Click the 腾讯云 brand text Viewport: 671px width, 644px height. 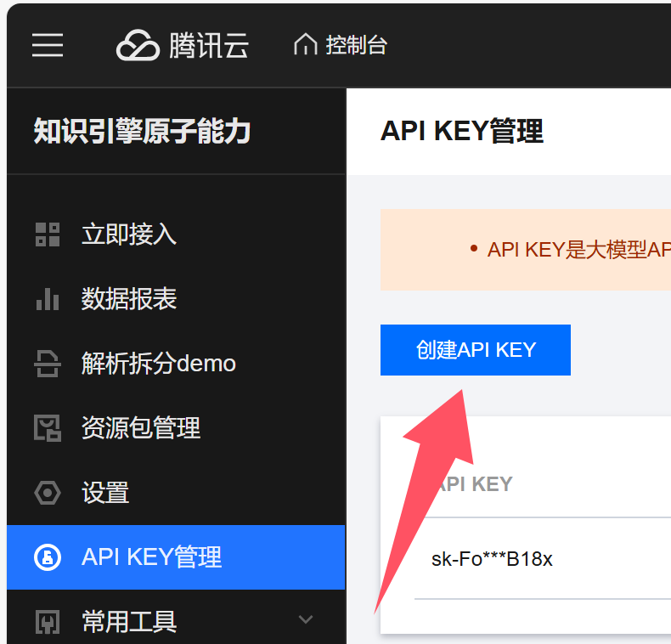(x=209, y=45)
